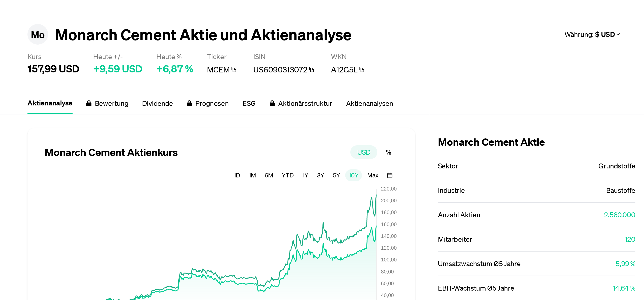Open the Dividende tab

point(157,103)
